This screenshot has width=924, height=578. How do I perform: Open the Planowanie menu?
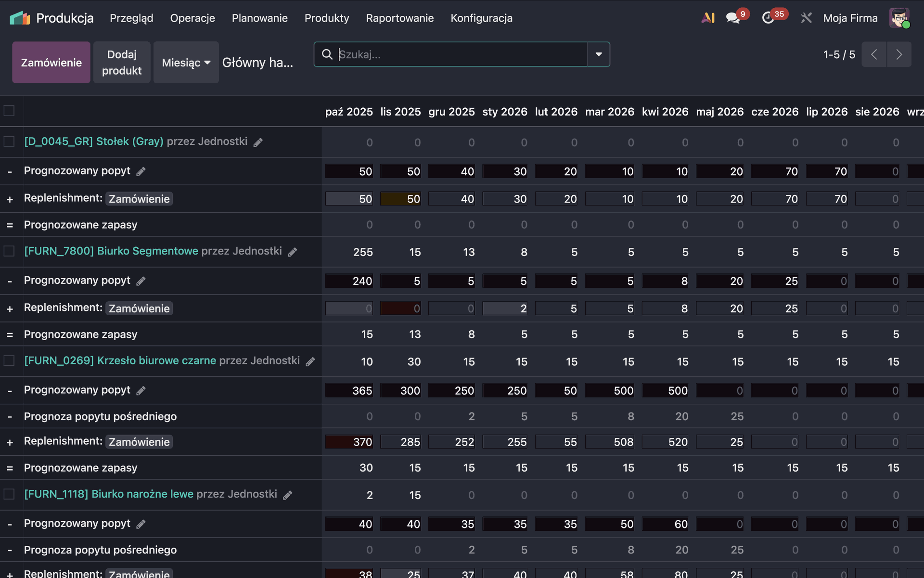259,18
